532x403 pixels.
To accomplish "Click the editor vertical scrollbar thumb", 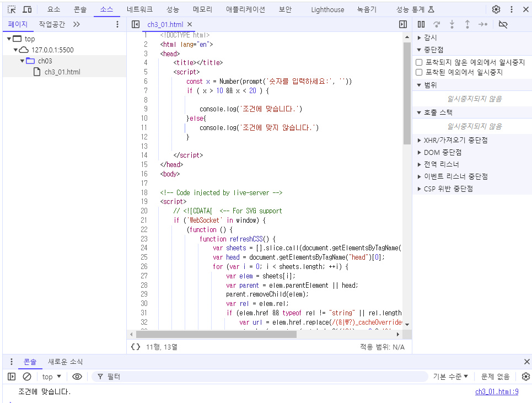I will [407, 93].
